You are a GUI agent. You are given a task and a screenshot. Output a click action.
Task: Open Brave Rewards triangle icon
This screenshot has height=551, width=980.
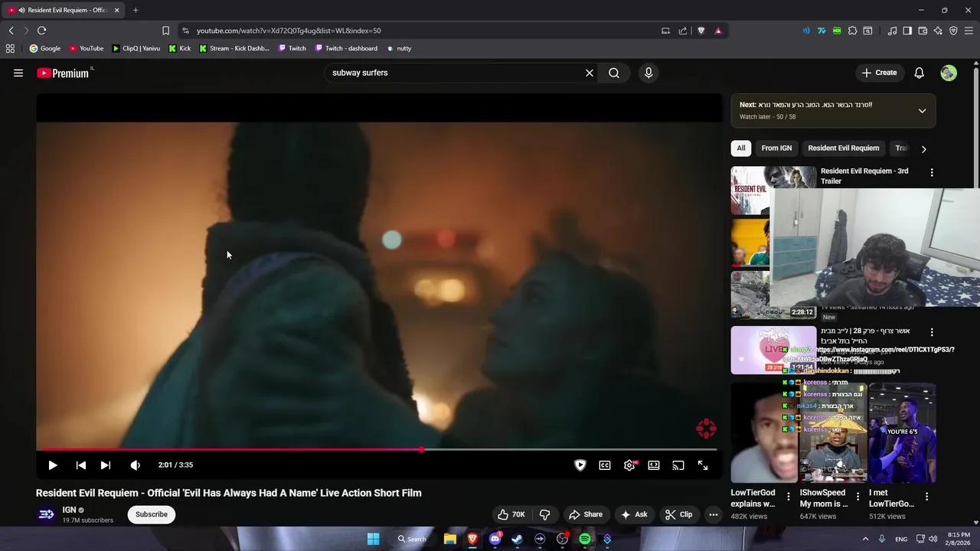click(x=718, y=31)
